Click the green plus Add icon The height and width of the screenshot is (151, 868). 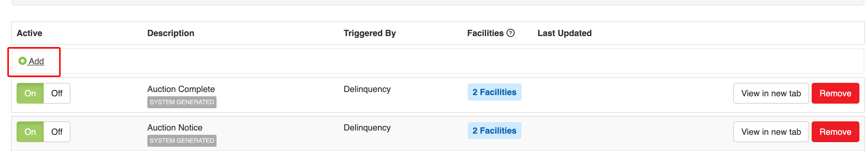[22, 61]
